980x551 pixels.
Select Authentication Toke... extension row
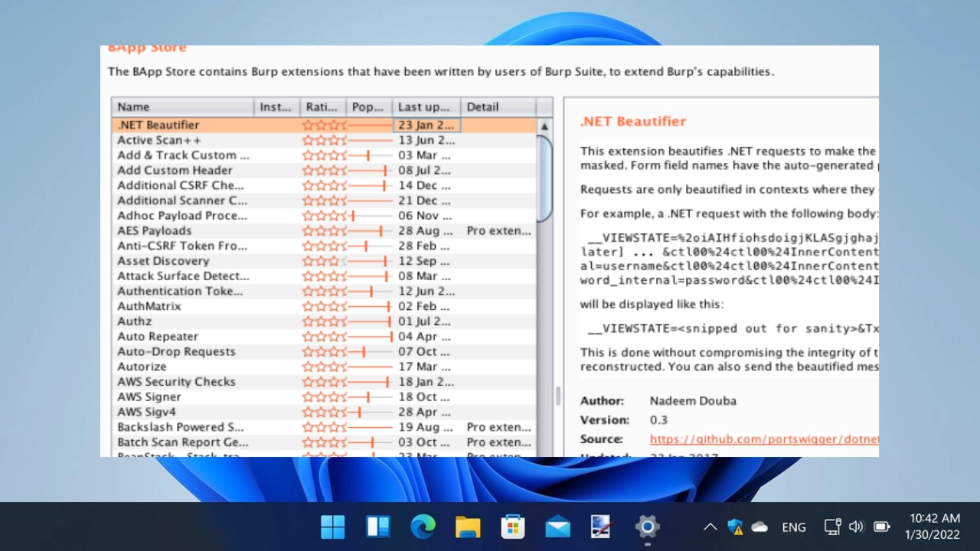[324, 291]
